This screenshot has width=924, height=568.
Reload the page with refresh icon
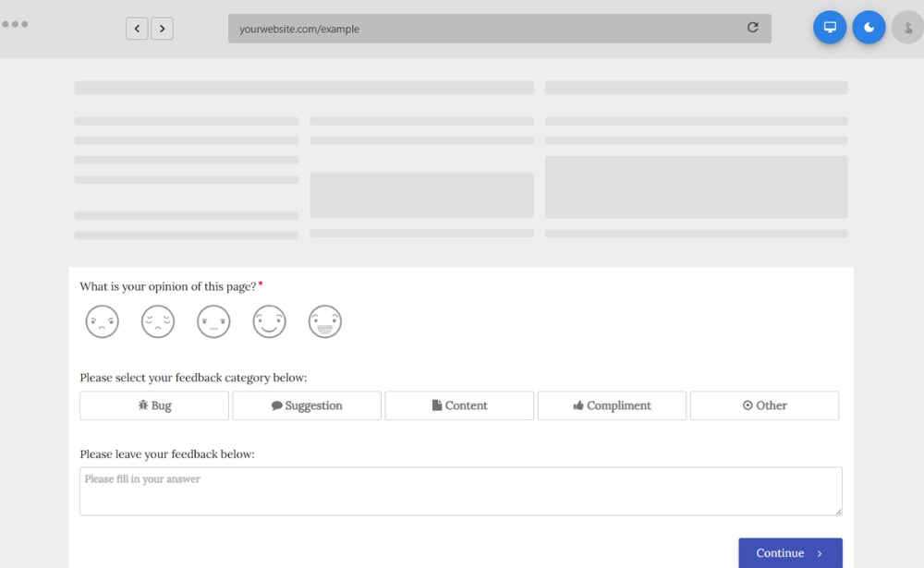pyautogui.click(x=752, y=28)
